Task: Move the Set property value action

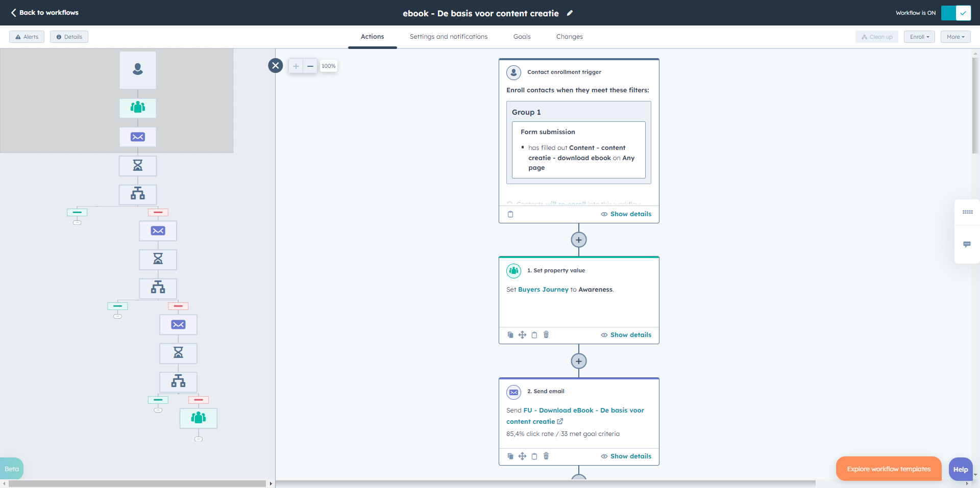Action: click(522, 335)
